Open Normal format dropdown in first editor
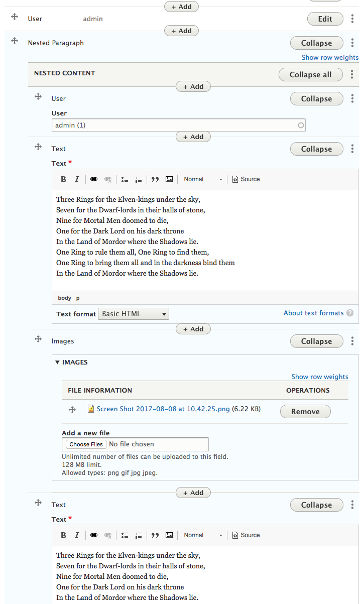 203,179
